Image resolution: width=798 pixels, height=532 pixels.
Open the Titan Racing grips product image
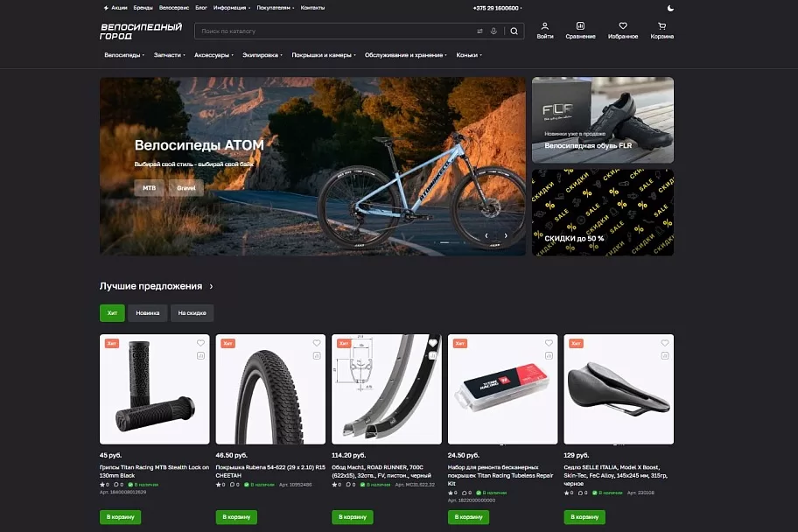154,389
